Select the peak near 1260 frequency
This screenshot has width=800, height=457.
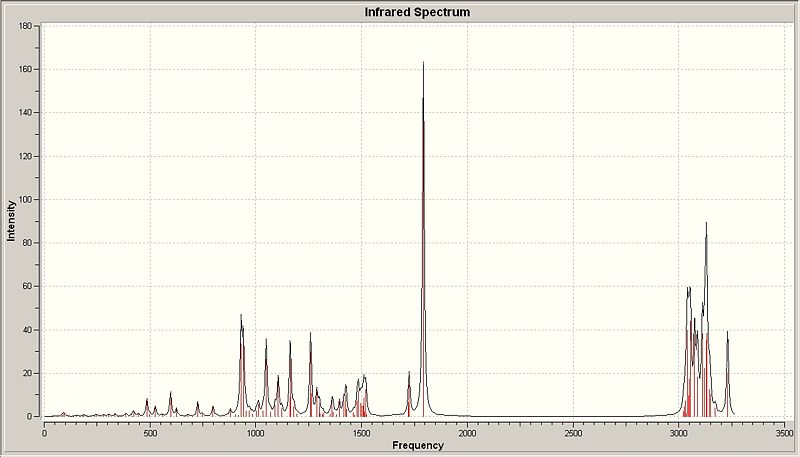pyautogui.click(x=310, y=374)
